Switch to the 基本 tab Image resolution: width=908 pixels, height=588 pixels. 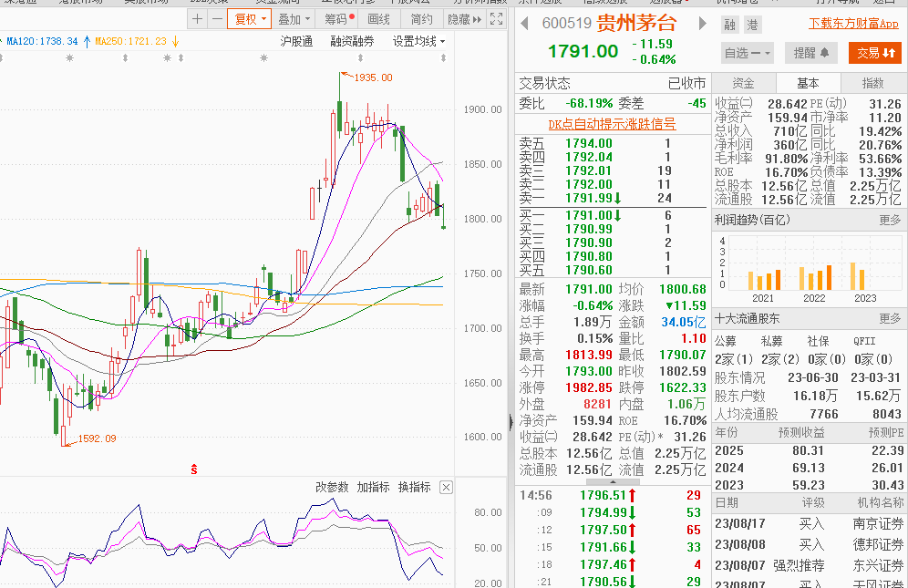tap(808, 84)
